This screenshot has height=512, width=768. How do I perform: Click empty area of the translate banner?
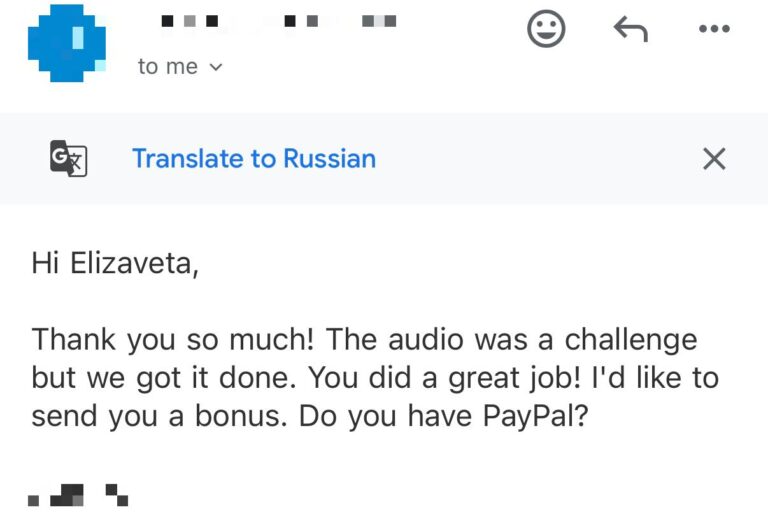click(x=539, y=159)
